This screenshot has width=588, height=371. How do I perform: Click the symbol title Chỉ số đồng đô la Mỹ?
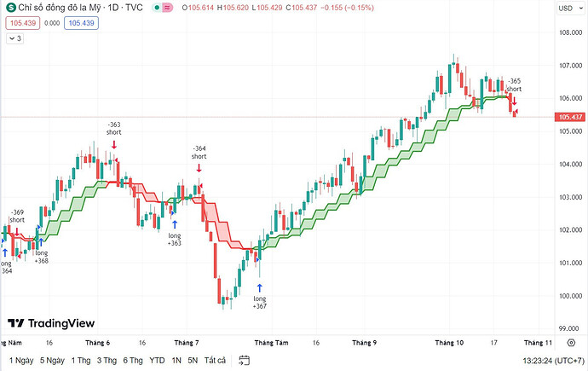(60, 8)
